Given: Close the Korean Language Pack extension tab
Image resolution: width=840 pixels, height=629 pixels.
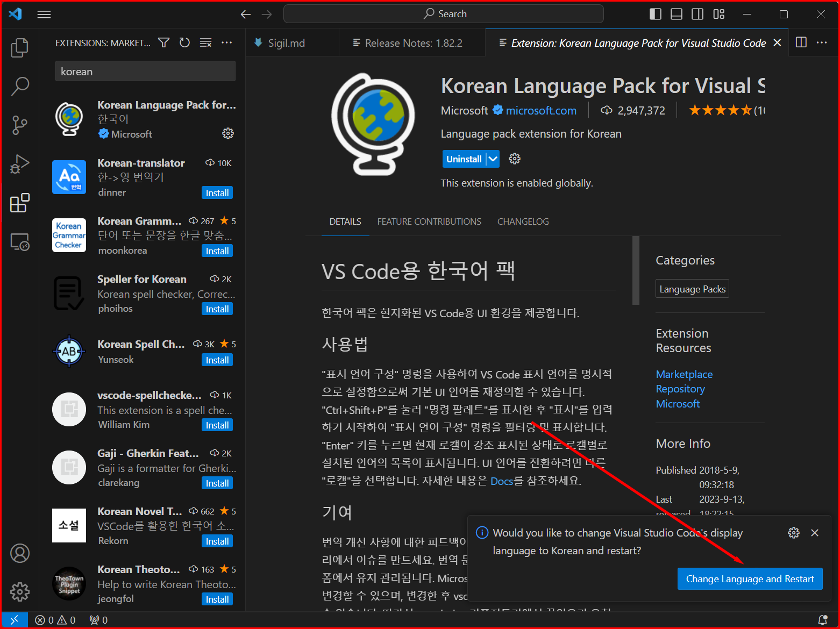Looking at the screenshot, I should (x=777, y=43).
